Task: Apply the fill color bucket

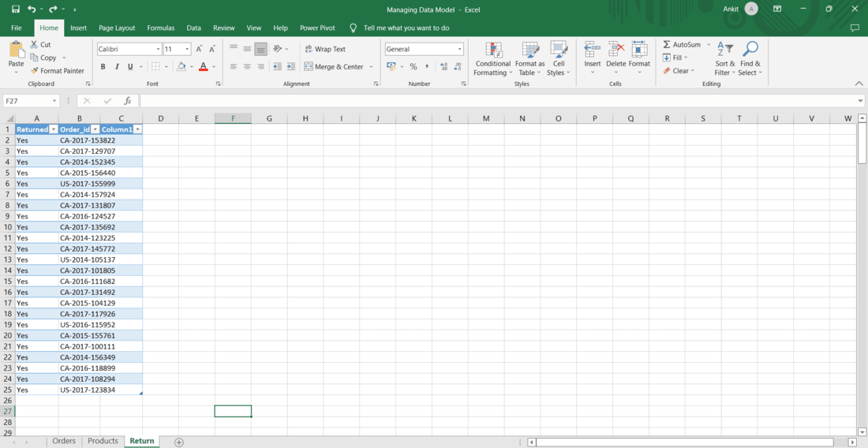Action: (181, 66)
